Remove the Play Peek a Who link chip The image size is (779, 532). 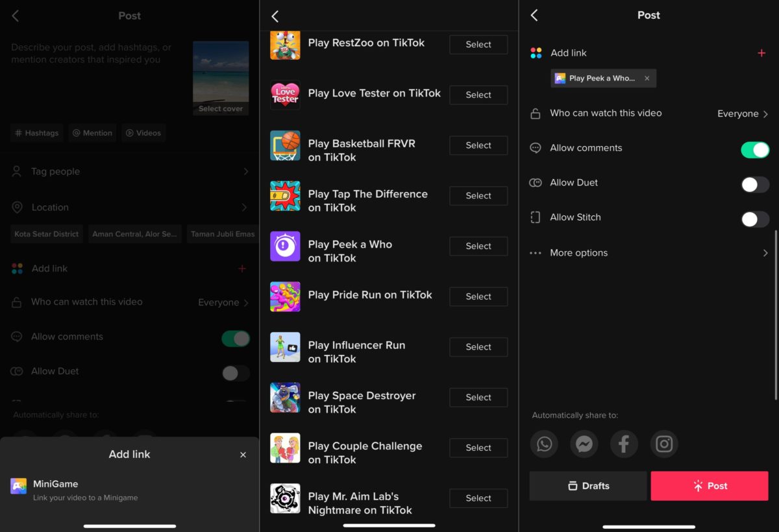coord(647,79)
